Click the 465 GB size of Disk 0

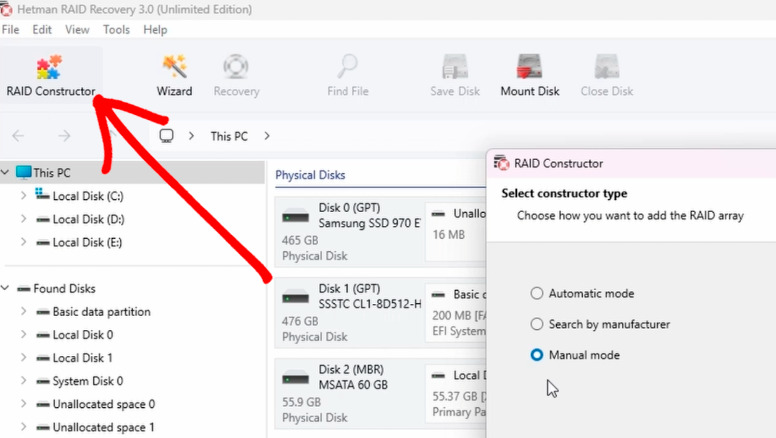point(300,240)
